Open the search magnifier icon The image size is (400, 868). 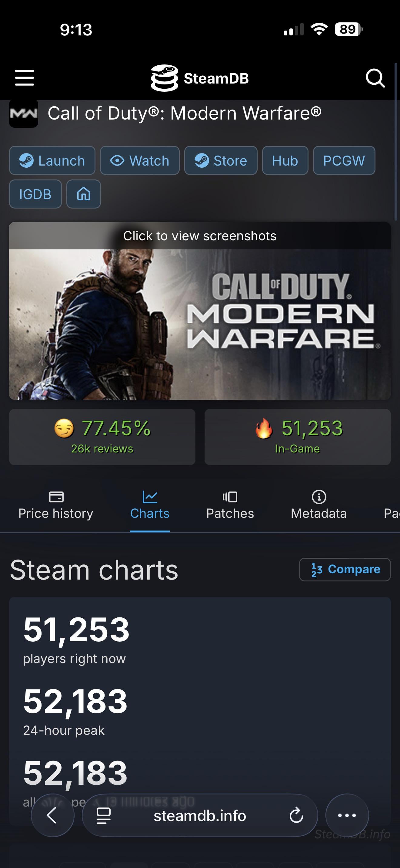[375, 78]
